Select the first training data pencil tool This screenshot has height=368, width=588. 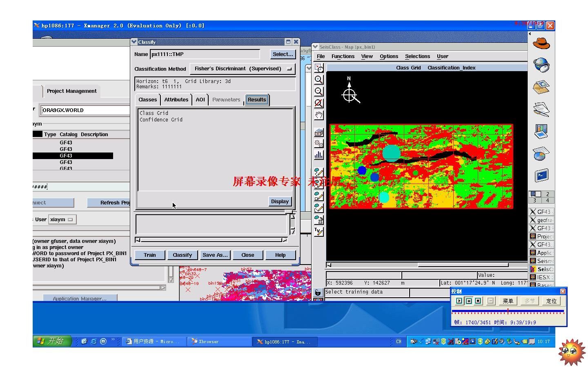pos(319,172)
